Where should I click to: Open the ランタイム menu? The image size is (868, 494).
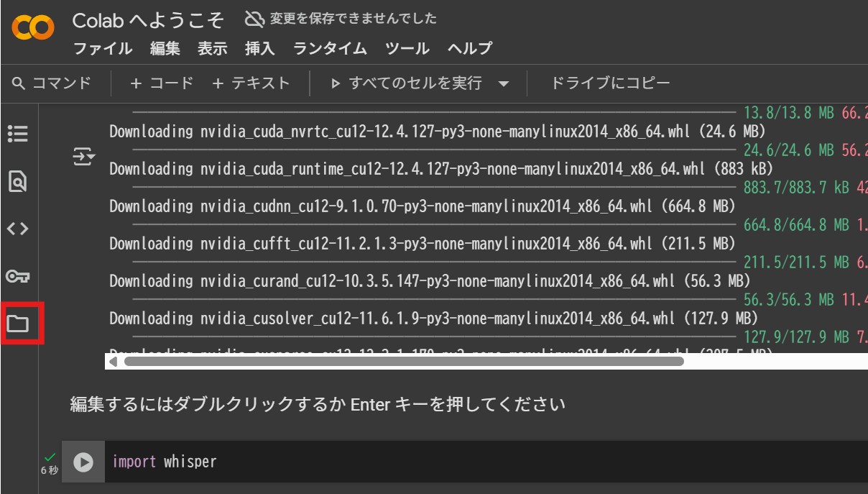pos(330,49)
